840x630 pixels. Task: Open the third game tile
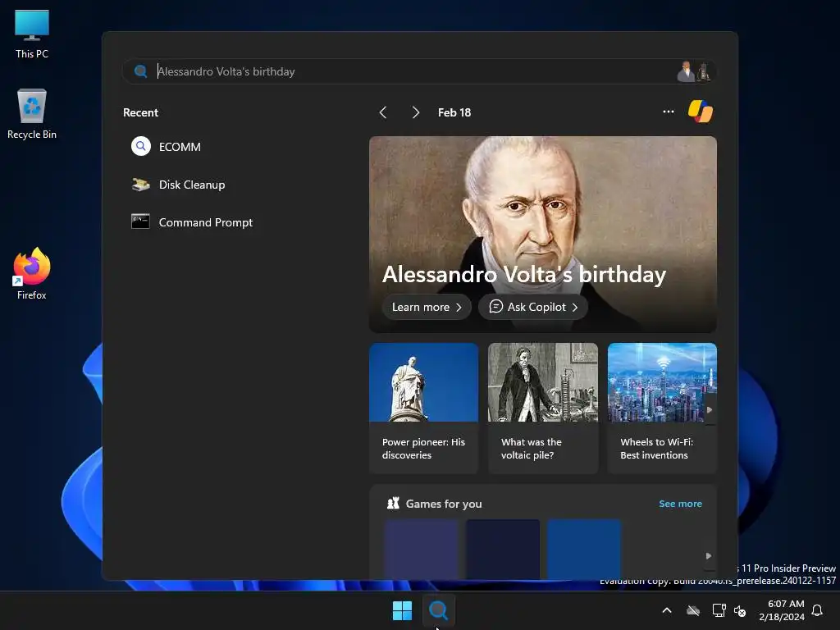pos(584,549)
